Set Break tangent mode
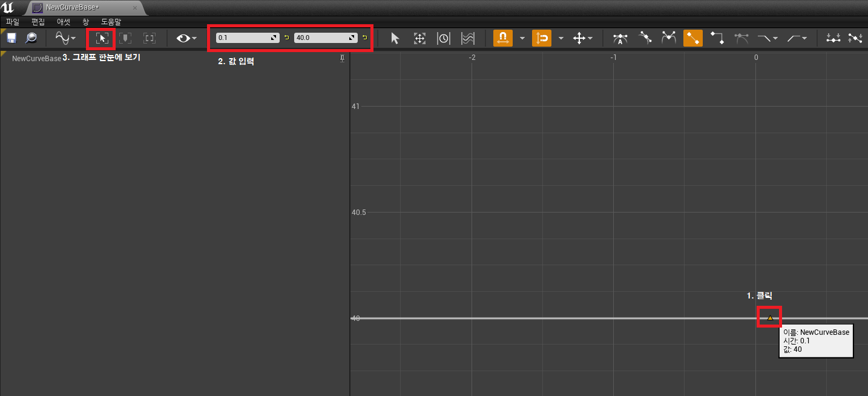868x396 pixels. coord(668,38)
